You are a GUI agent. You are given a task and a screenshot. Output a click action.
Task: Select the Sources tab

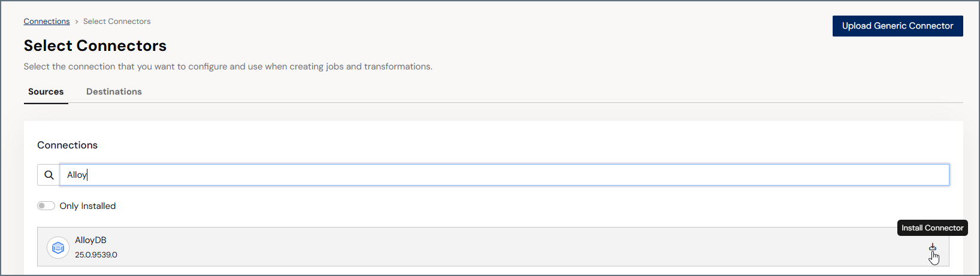click(46, 92)
